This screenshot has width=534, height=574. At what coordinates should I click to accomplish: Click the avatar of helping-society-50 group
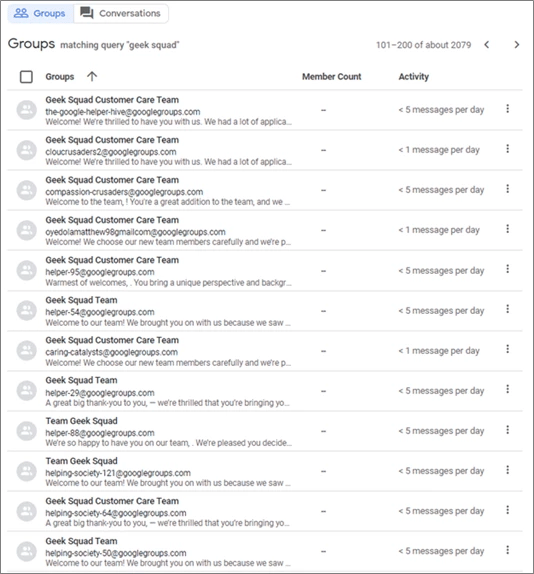pyautogui.click(x=26, y=551)
